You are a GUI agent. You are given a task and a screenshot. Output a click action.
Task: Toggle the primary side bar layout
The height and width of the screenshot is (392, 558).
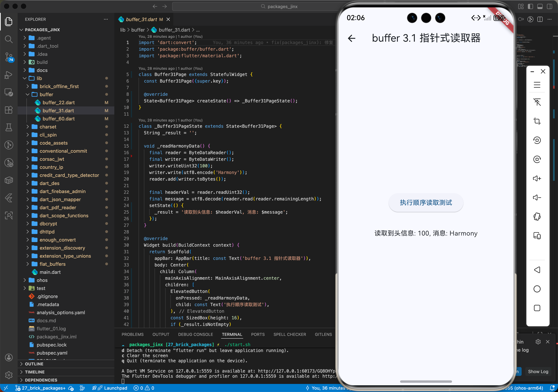click(x=530, y=7)
